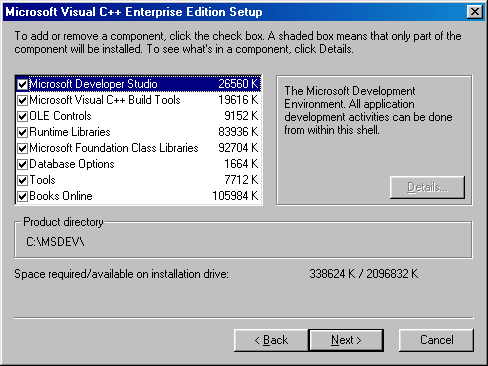Click the 26560 K size value
The width and height of the screenshot is (488, 366).
238,84
